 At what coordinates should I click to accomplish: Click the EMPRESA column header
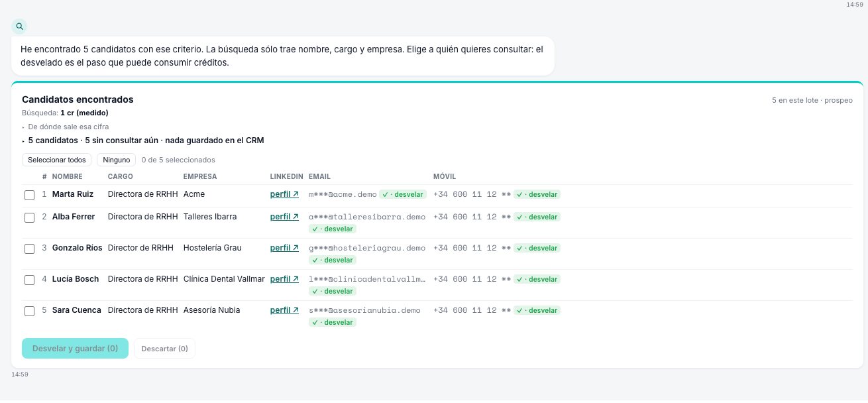click(x=200, y=176)
